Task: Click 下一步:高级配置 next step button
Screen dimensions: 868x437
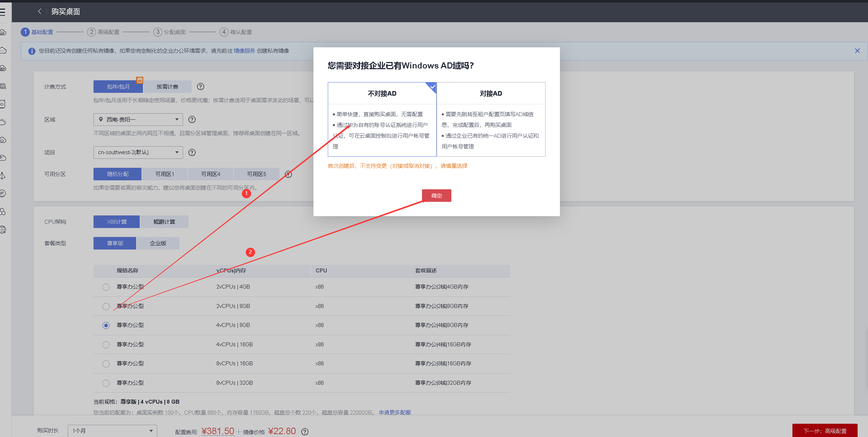Action: (x=825, y=431)
